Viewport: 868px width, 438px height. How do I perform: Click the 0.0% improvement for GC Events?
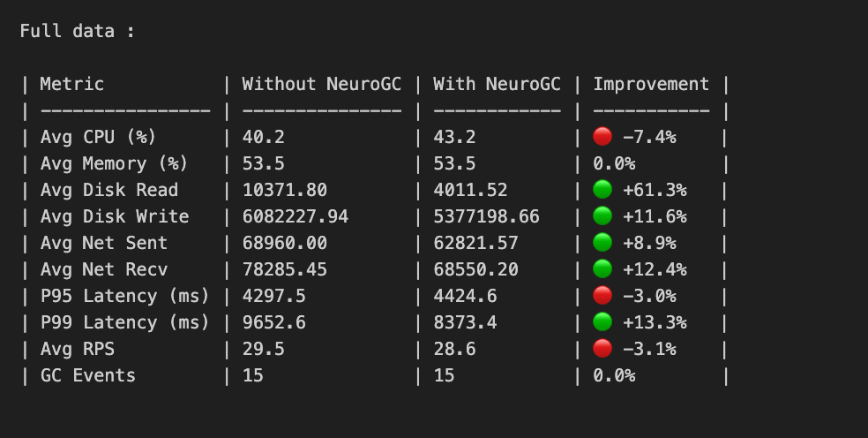(x=614, y=375)
